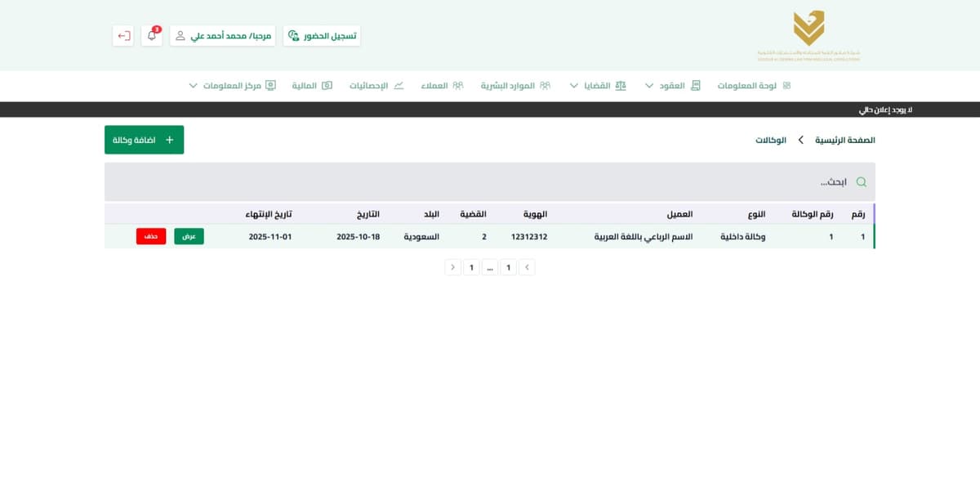The image size is (980, 483).
Task: Click الهوية column header
Action: point(535,214)
